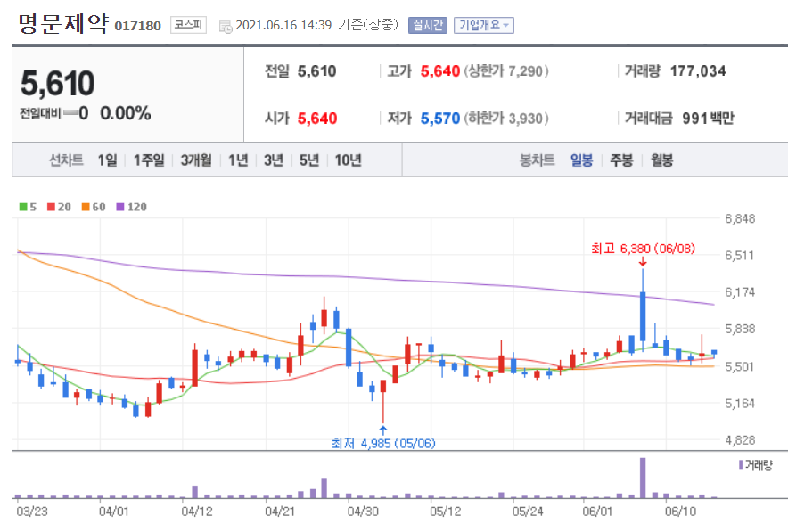The width and height of the screenshot is (788, 532).
Task: Click the 05/24 date label on axis
Action: pos(528,512)
